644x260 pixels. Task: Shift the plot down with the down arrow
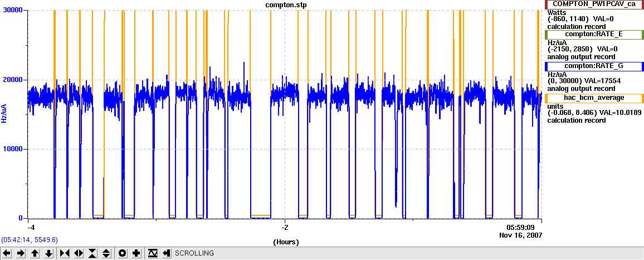(x=48, y=253)
